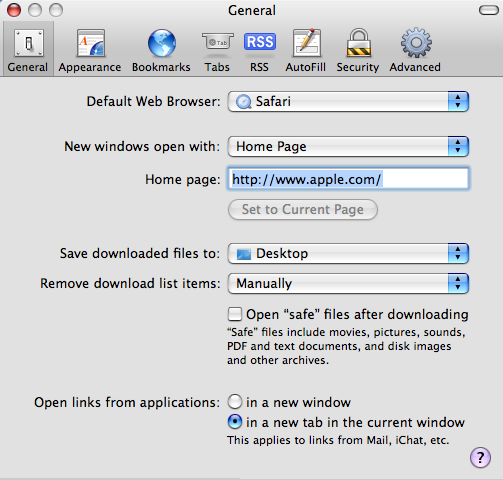This screenshot has width=503, height=480.
Task: Switch to the Tabs preferences pane
Action: (217, 51)
